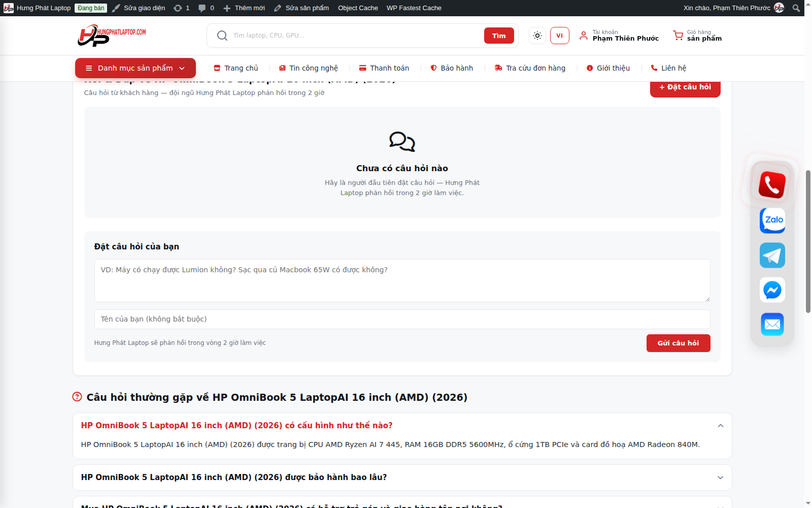Switch language with the VI button
Screen dimensions: 812x508
(x=559, y=36)
